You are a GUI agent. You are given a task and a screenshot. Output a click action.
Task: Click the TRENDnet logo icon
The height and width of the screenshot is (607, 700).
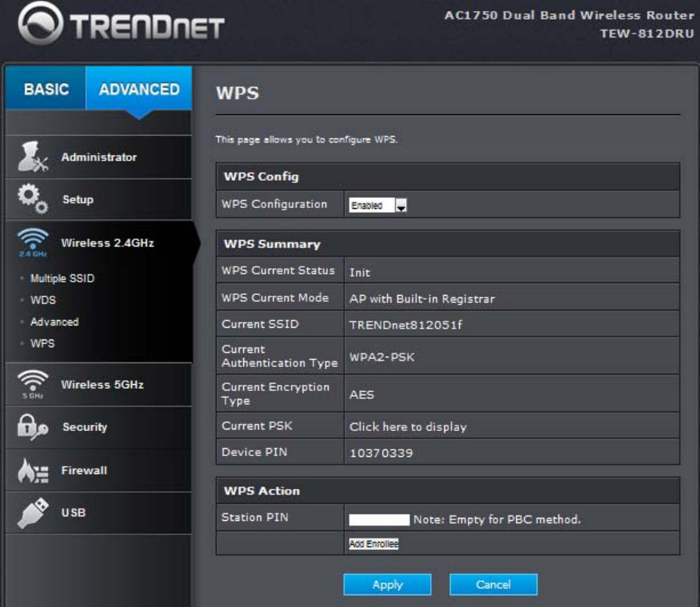tap(40, 23)
